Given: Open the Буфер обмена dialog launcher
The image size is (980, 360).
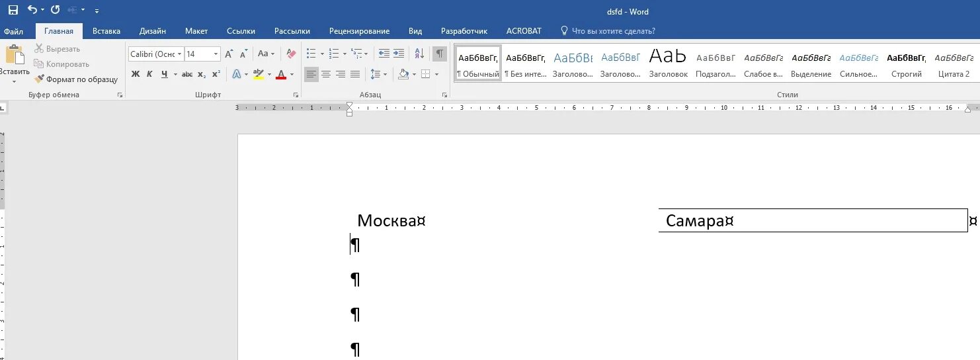Looking at the screenshot, I should tap(120, 95).
